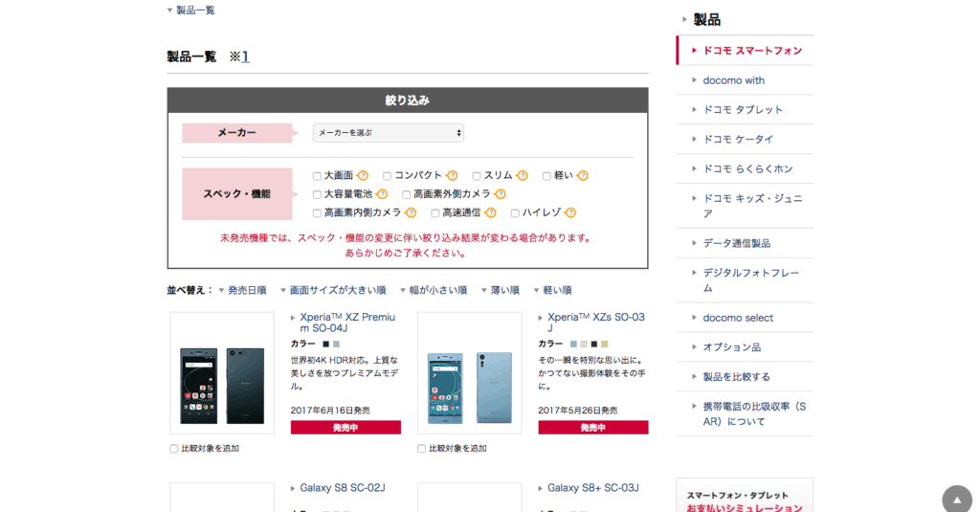Select ドコモ タブレット in sidebar
This screenshot has width=980, height=512.
tap(745, 109)
